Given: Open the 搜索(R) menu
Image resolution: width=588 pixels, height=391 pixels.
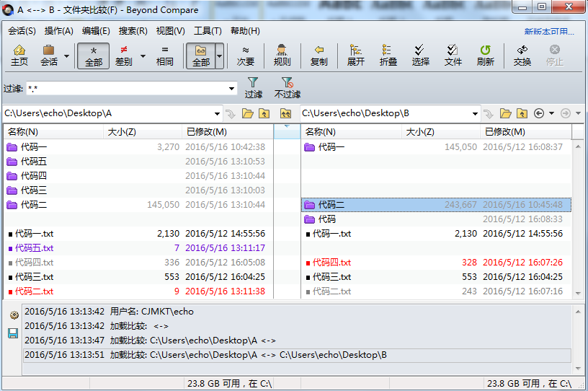Looking at the screenshot, I should 133,31.
